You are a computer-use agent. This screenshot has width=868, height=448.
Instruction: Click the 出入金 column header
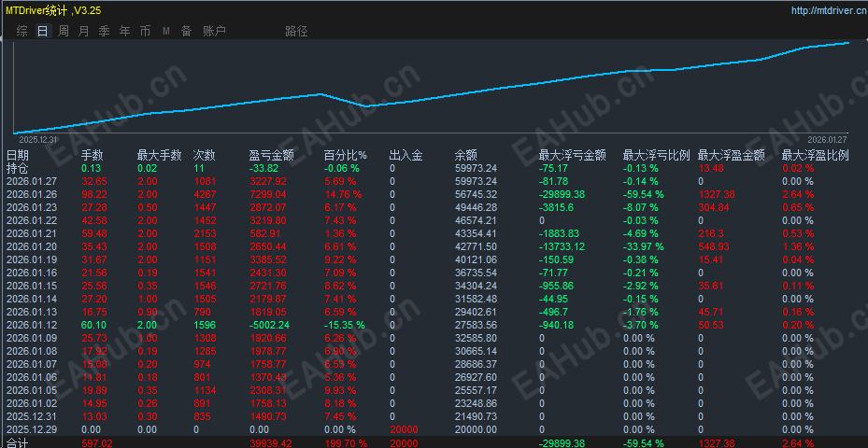(x=406, y=156)
